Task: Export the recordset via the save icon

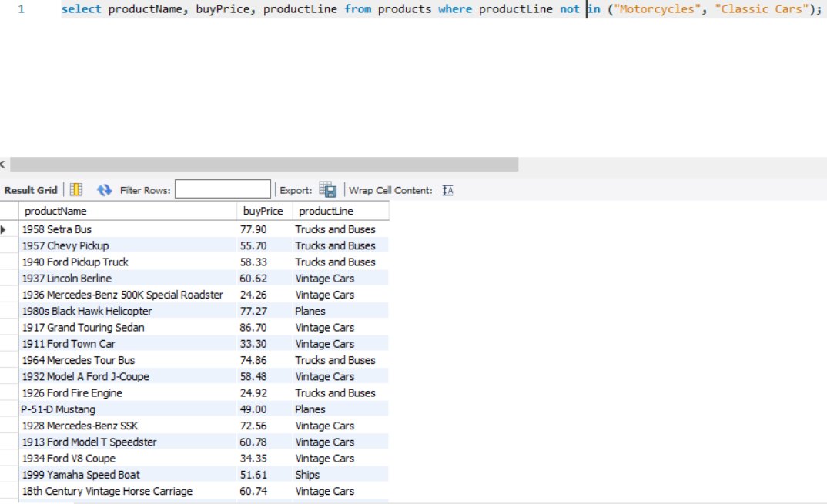Action: tap(327, 190)
